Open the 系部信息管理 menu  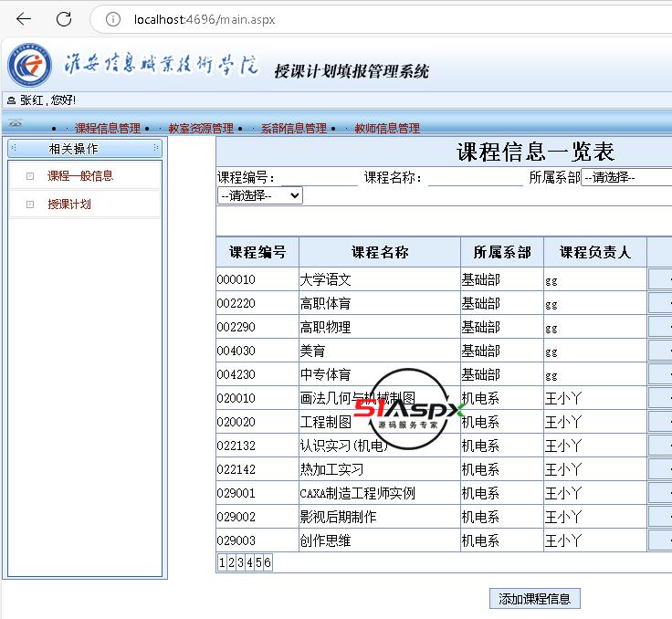(293, 129)
